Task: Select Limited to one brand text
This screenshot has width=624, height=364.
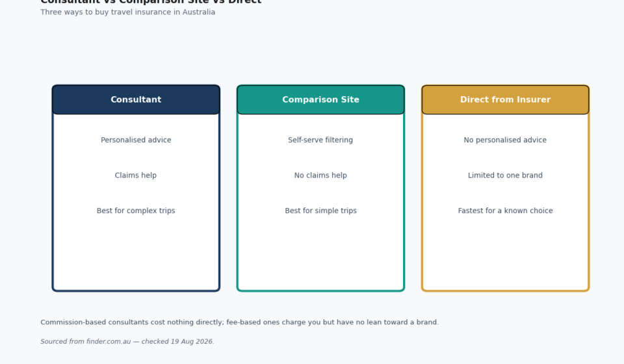Action: (505, 175)
